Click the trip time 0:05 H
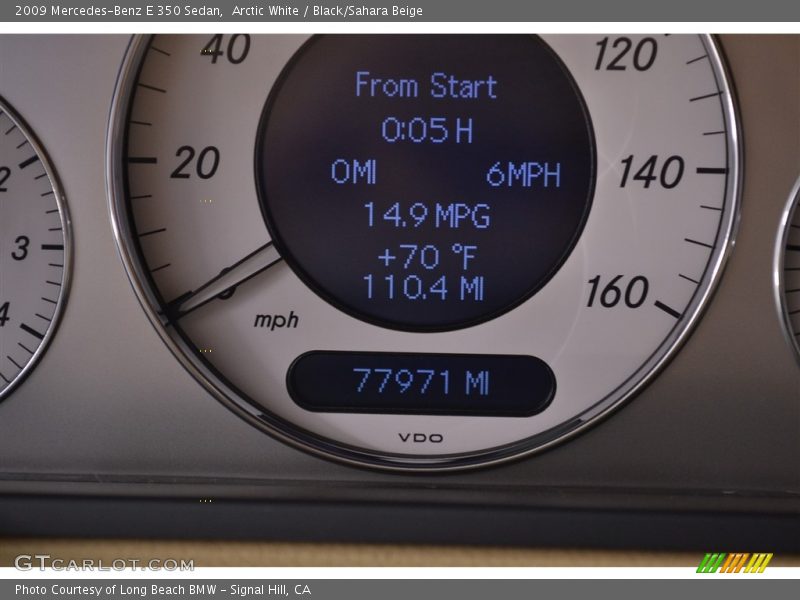 pos(428,130)
